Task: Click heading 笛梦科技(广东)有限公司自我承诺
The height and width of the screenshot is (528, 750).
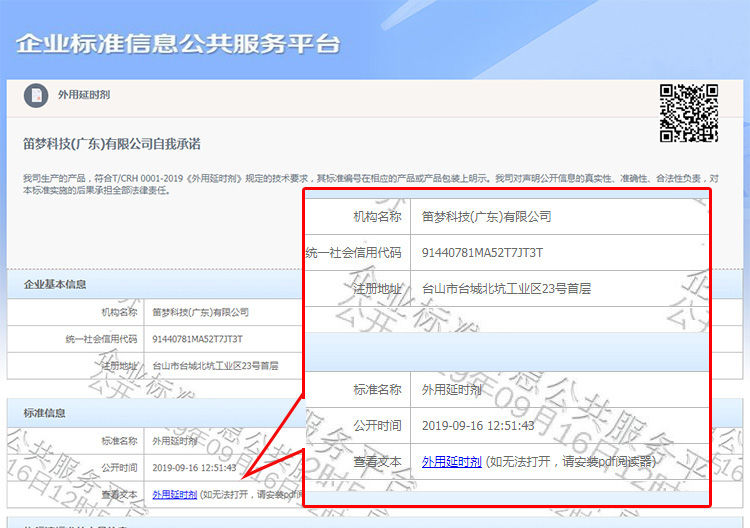Action: tap(112, 144)
